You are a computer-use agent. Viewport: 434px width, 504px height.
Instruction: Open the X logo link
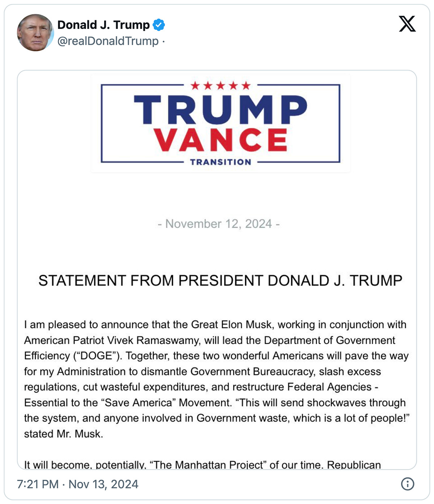click(x=407, y=24)
